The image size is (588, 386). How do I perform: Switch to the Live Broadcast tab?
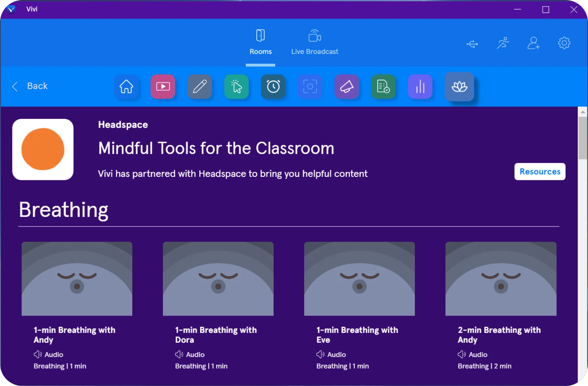coord(315,42)
